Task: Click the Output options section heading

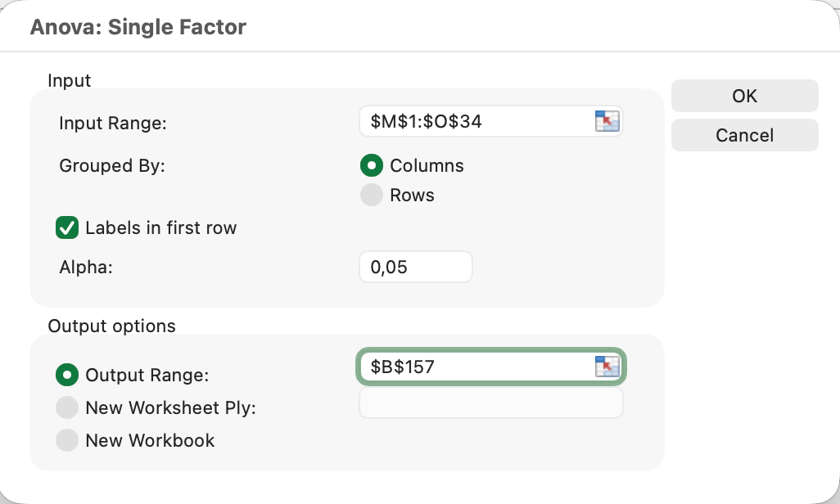Action: coord(112,326)
